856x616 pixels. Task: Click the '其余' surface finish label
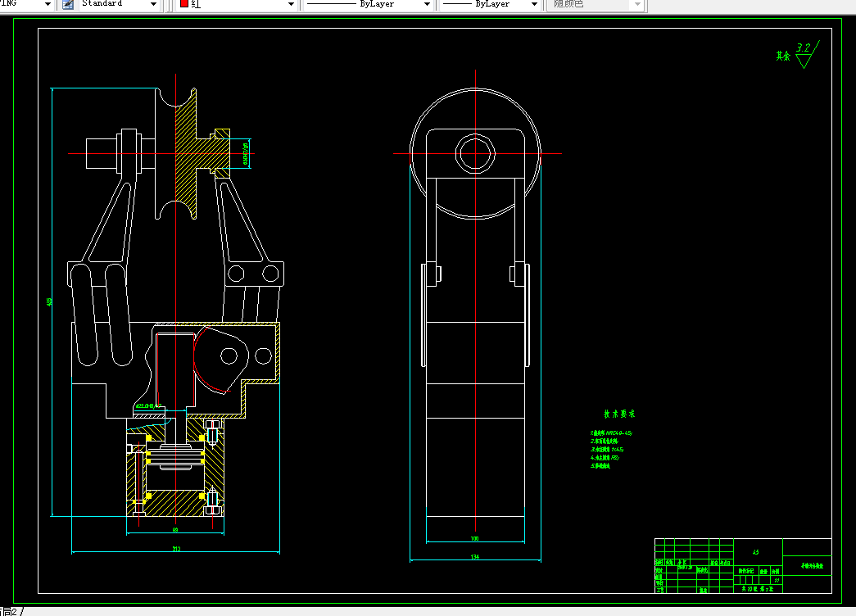click(783, 56)
